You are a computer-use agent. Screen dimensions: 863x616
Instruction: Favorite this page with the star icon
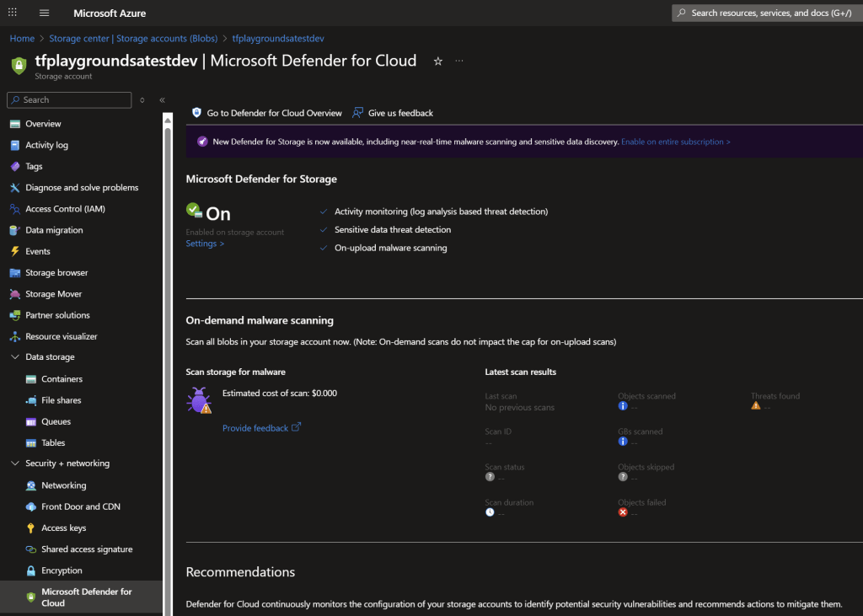[x=437, y=62]
